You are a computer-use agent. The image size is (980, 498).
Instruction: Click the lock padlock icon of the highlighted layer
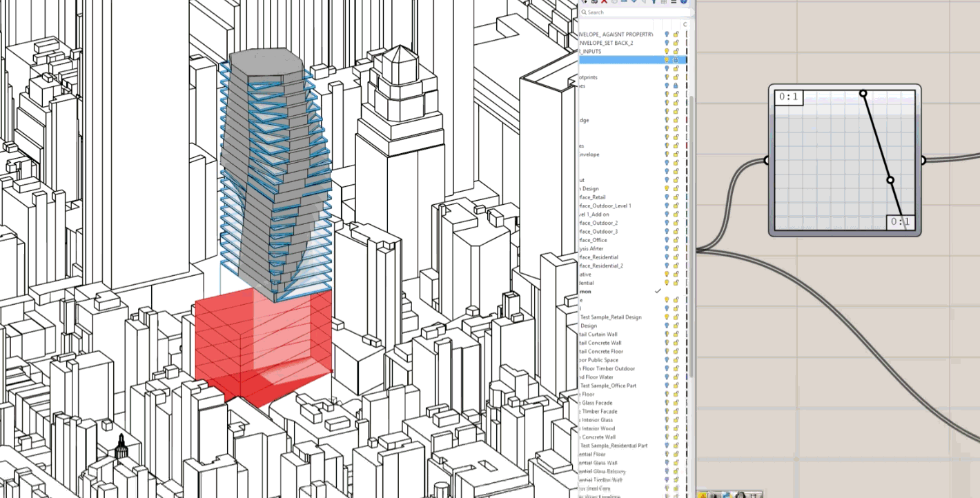point(676,59)
